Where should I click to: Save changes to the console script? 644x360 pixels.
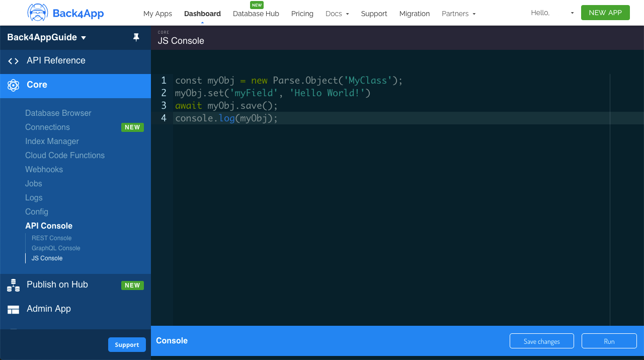click(542, 341)
